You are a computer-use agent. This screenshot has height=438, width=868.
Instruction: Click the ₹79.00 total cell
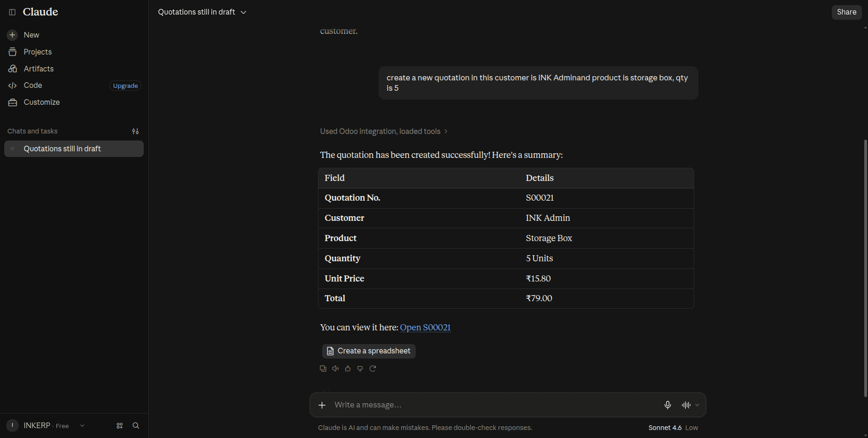pyautogui.click(x=539, y=298)
